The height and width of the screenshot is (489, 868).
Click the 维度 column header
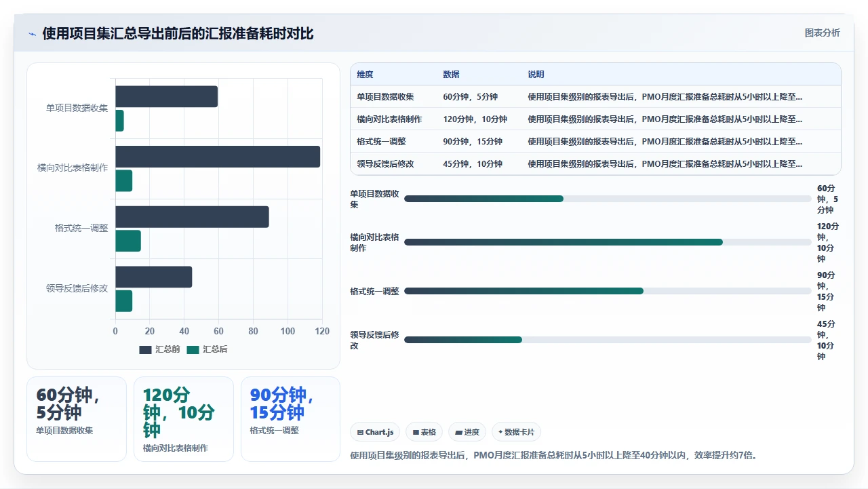[365, 75]
